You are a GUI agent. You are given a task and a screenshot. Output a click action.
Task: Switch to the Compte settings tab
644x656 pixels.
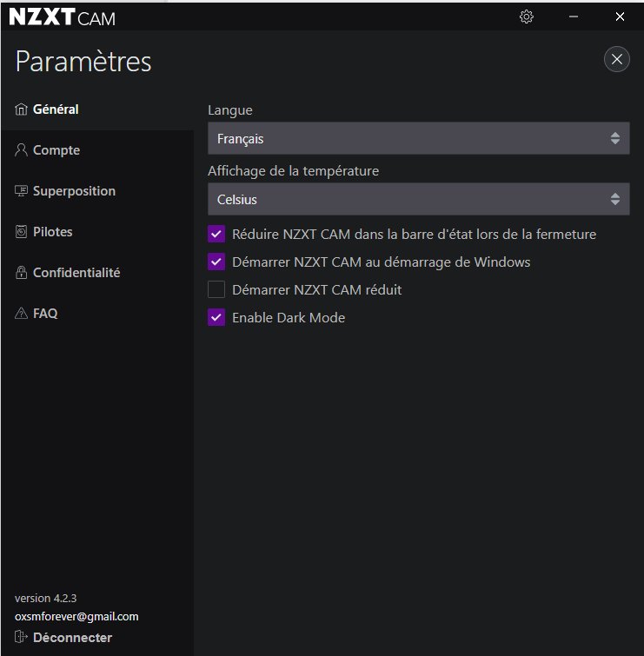coord(56,150)
